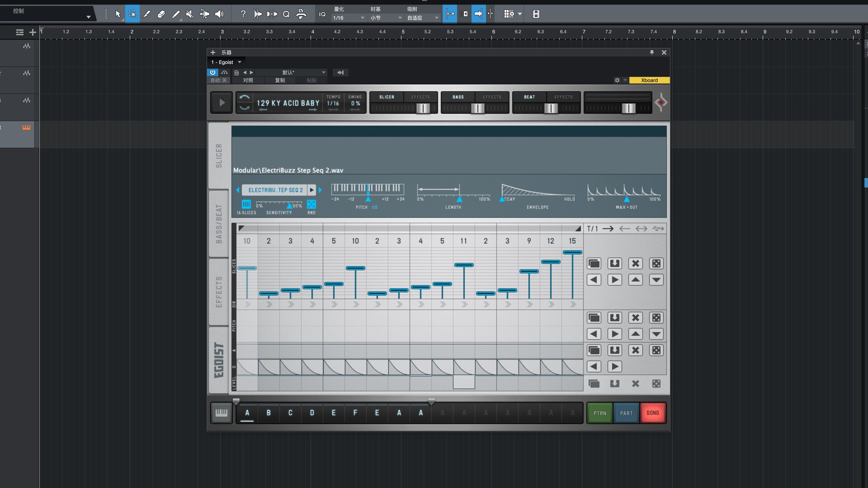The image size is (868, 488).
Task: Open the SLICER side tab
Action: [x=219, y=155]
